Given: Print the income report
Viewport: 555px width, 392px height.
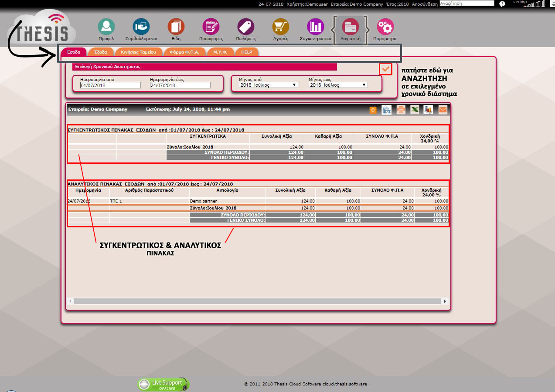Looking at the screenshot, I should coord(401,110).
